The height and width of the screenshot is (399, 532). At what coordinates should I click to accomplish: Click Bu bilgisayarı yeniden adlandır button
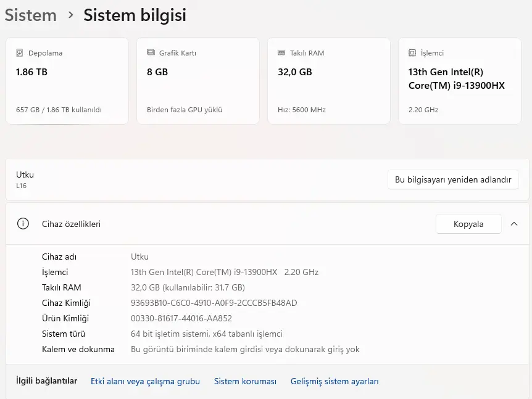point(453,179)
